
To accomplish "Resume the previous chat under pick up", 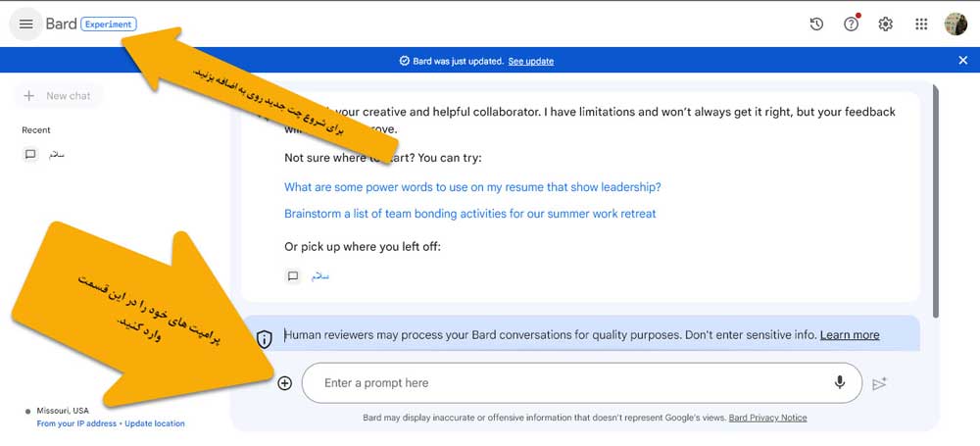I will tap(319, 276).
